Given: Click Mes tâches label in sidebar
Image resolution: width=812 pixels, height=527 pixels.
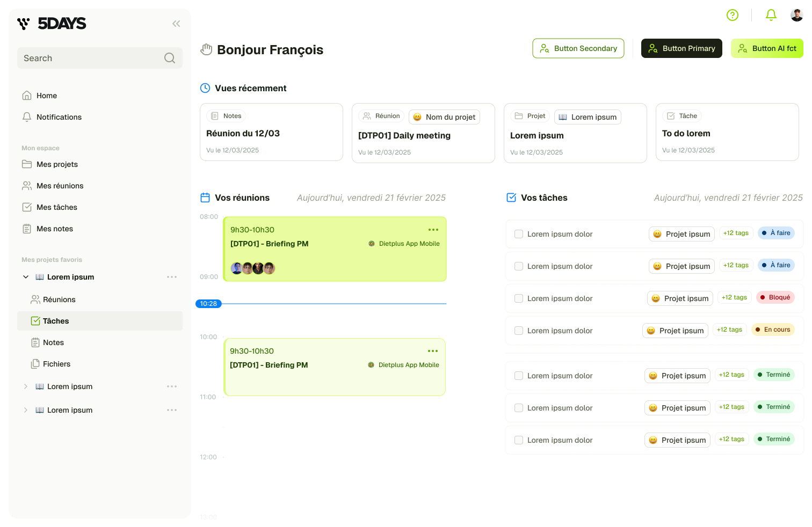Looking at the screenshot, I should coord(57,207).
